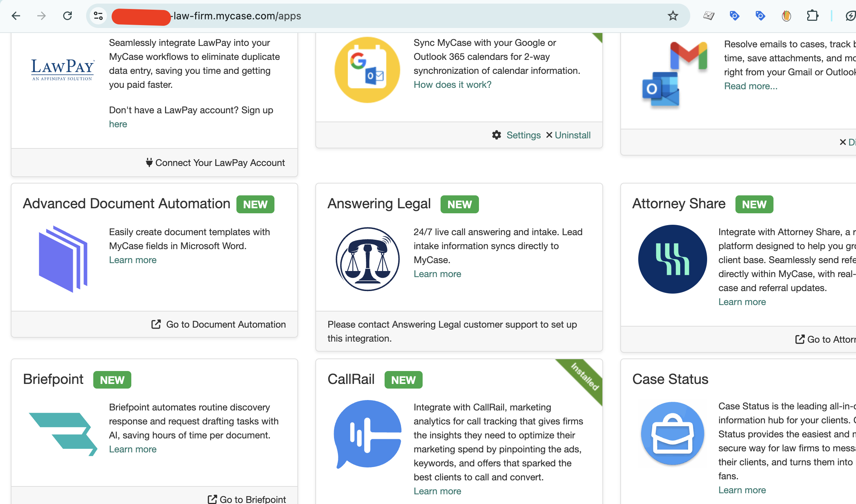Click the Attorney Share title

point(679,204)
